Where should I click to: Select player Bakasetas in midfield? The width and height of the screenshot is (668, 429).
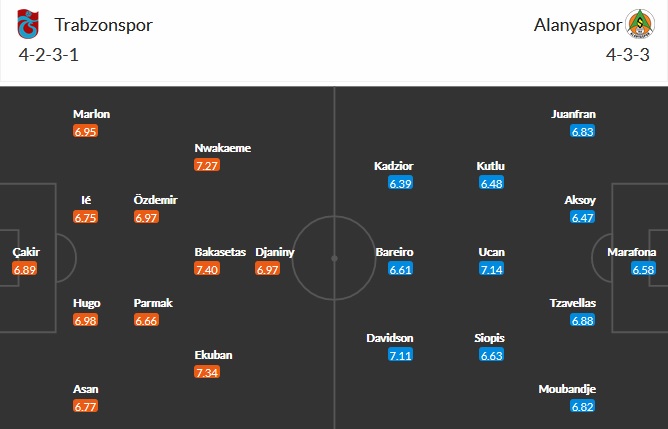220,252
